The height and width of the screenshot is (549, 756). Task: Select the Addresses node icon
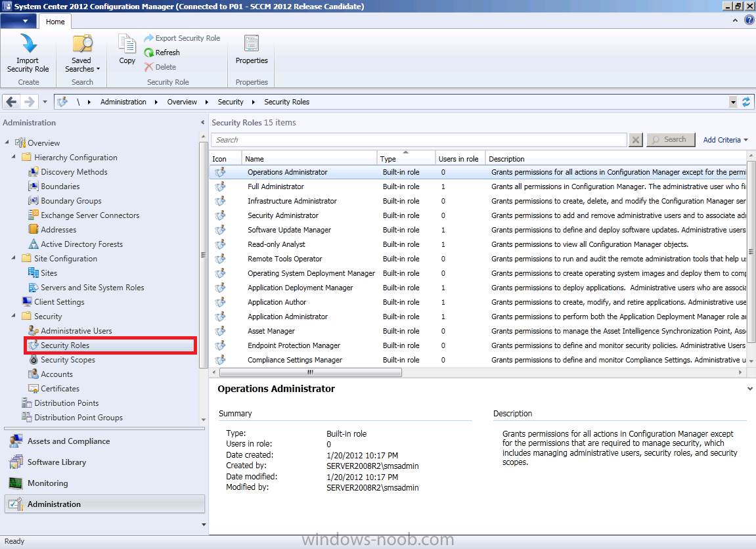point(33,230)
